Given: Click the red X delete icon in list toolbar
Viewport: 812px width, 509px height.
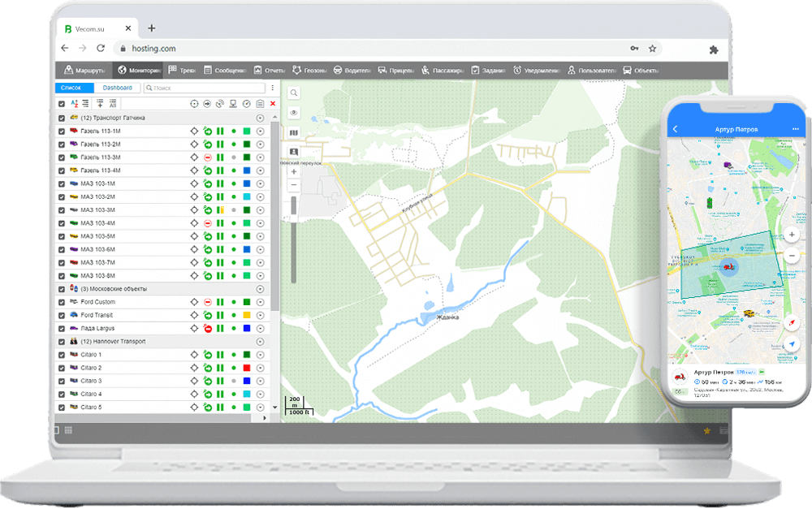Looking at the screenshot, I should 273,104.
